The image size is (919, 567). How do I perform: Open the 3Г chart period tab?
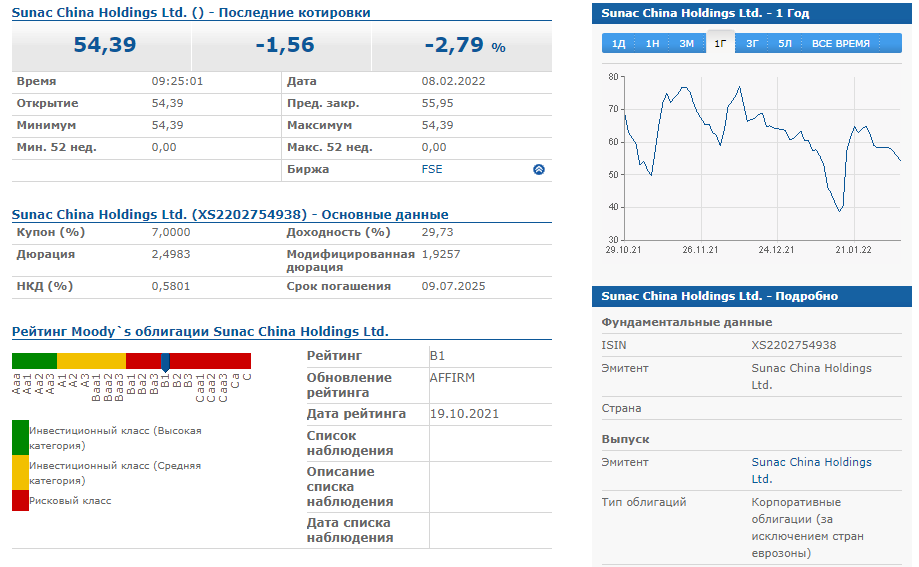click(x=752, y=43)
